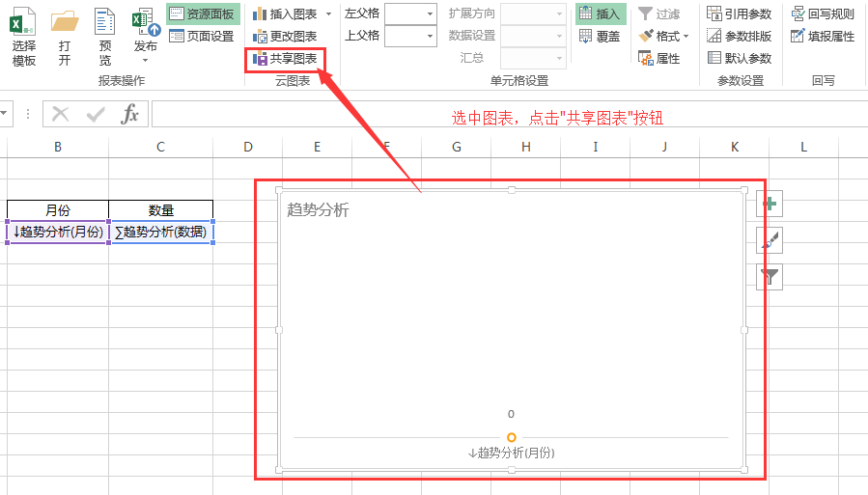Select column I header
Image resolution: width=868 pixels, height=495 pixels.
[x=595, y=147]
